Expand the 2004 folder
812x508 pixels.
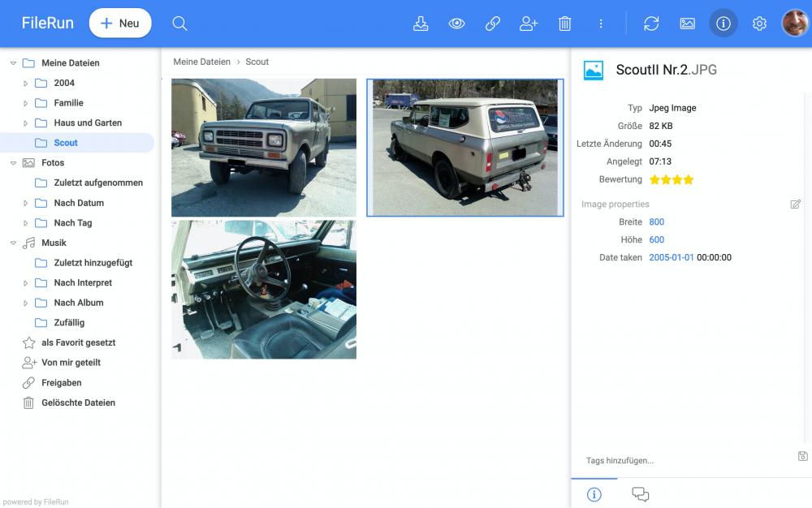(25, 84)
